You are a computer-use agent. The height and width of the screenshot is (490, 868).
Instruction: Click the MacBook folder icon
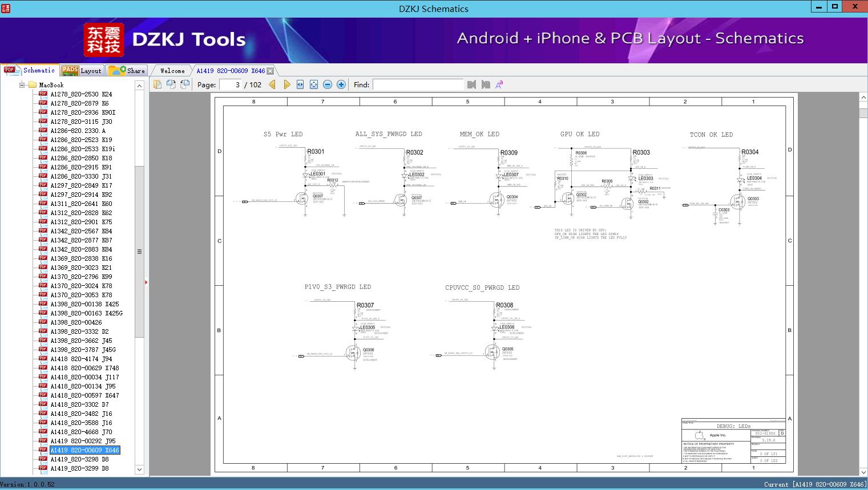[32, 85]
